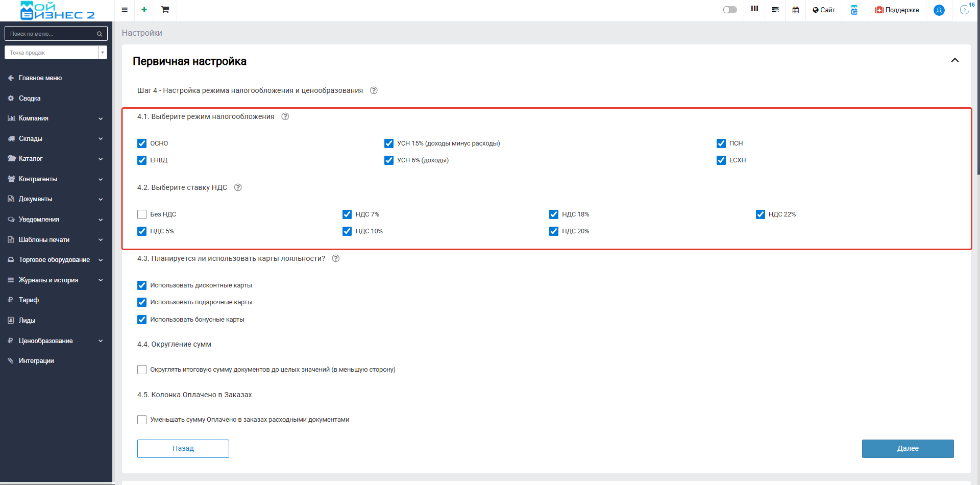Viewport: 980px width, 485px height.
Task: Click the barcode scanner icon
Action: [x=754, y=10]
